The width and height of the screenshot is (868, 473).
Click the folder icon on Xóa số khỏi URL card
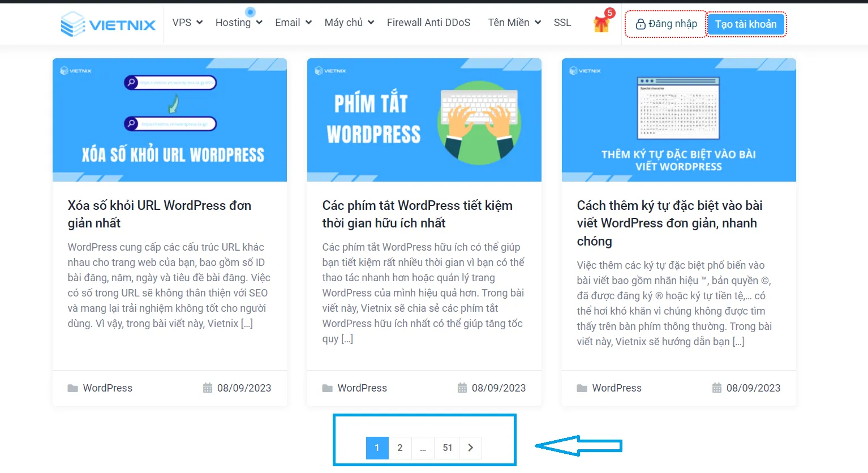point(72,388)
